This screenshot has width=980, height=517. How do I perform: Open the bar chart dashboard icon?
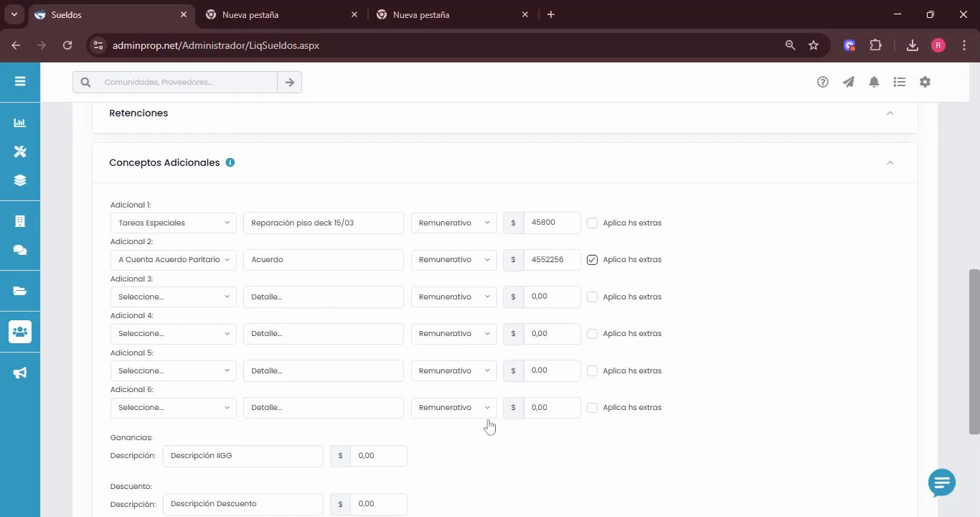click(20, 123)
